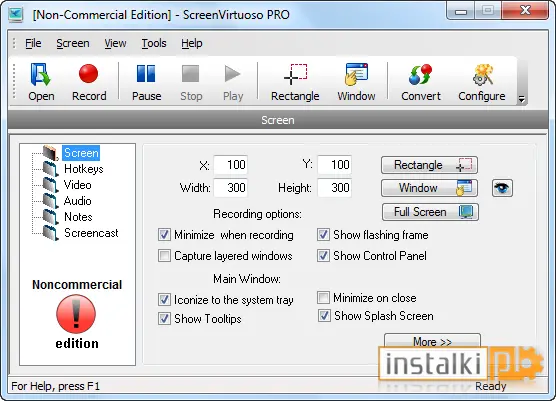Click the Play toolbar icon
Screen dimensions: 556x401
(x=233, y=82)
